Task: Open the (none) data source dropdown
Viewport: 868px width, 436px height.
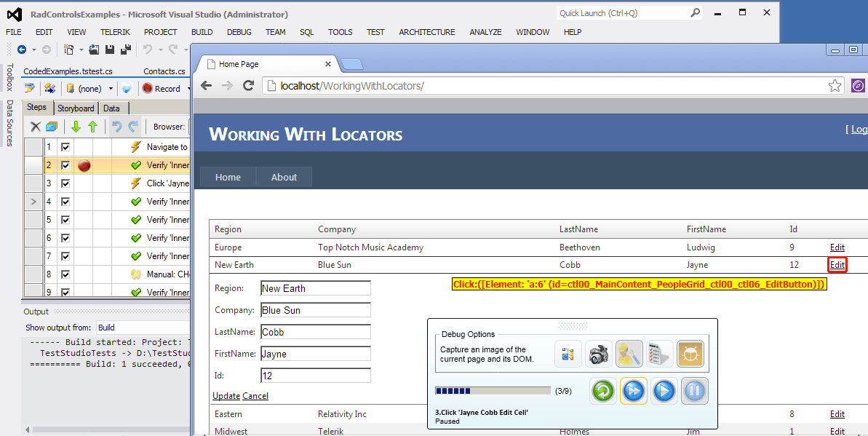Action: 111,89
